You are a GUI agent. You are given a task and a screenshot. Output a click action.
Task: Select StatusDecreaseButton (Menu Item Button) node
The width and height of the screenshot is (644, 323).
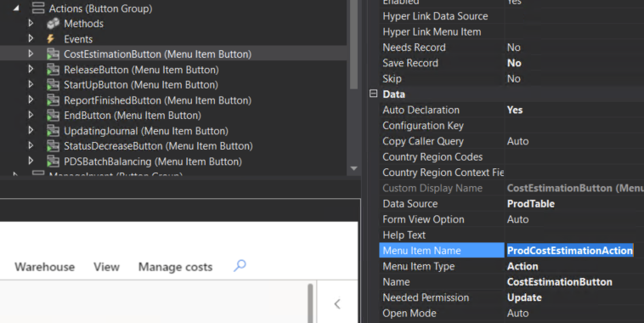pos(158,146)
